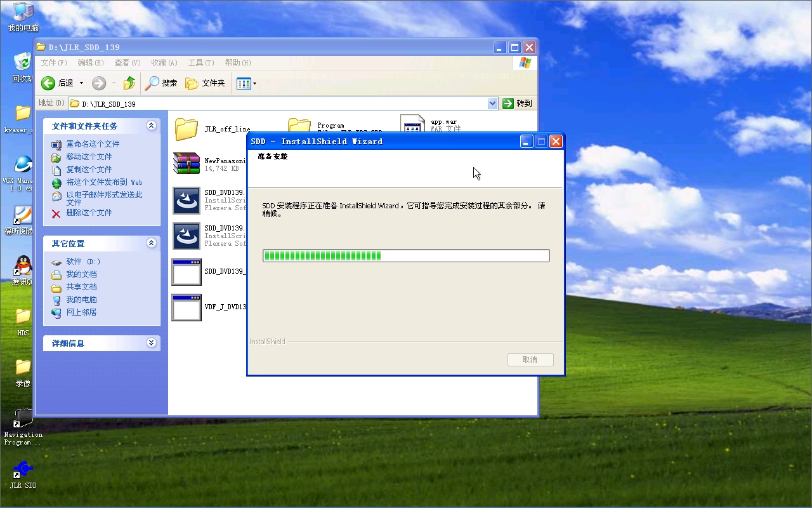The image size is (812, 508).
Task: Click 删除这个文件 link
Action: [x=89, y=213]
